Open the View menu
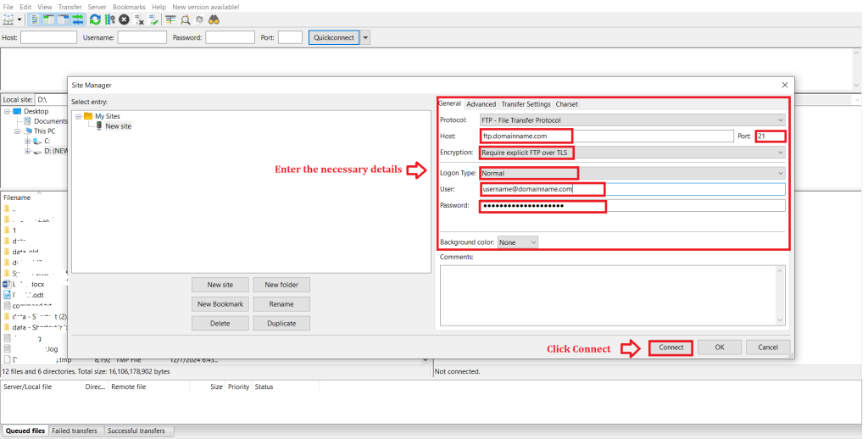The height and width of the screenshot is (439, 868). (x=45, y=7)
